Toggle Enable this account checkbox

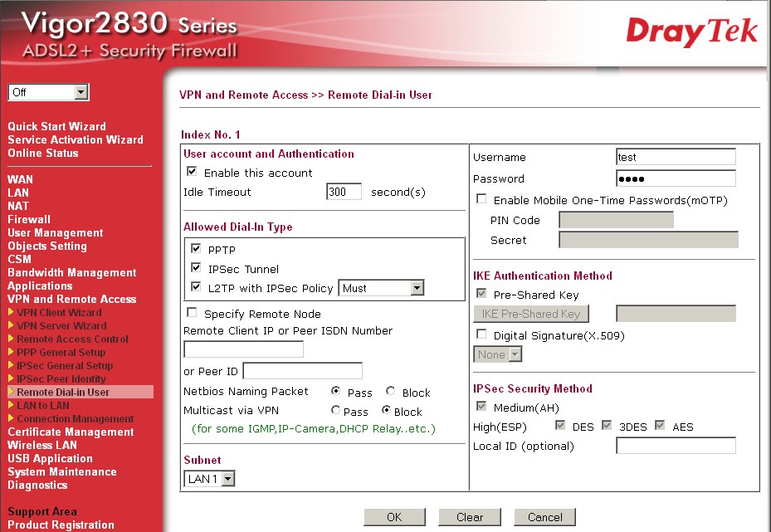click(192, 172)
